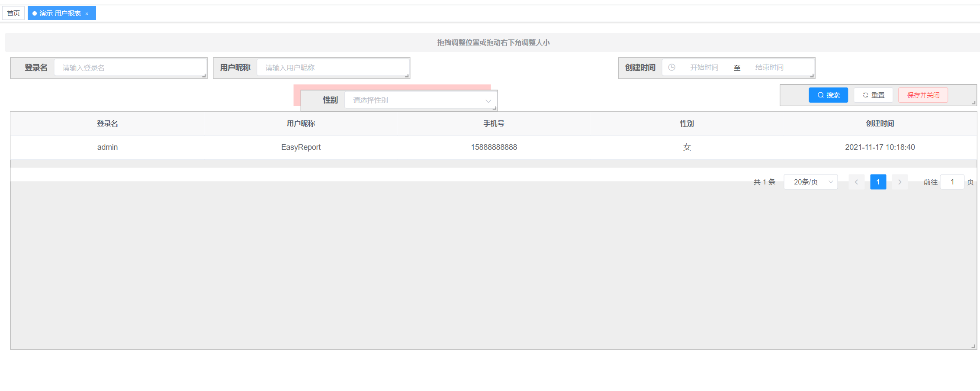Click the refresh icon on the 重置 button

click(865, 95)
